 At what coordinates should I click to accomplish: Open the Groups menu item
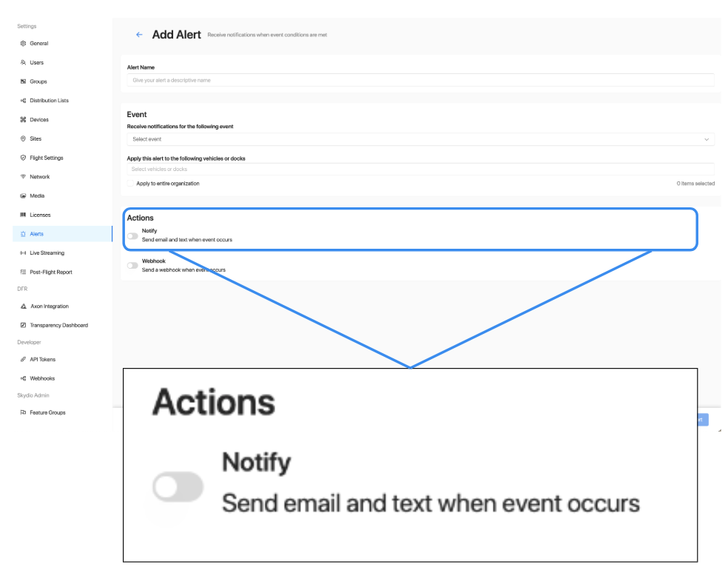click(38, 81)
